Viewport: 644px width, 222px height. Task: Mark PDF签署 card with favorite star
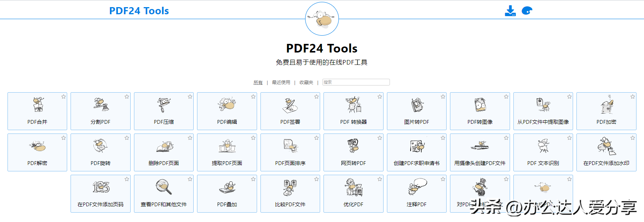[316, 97]
